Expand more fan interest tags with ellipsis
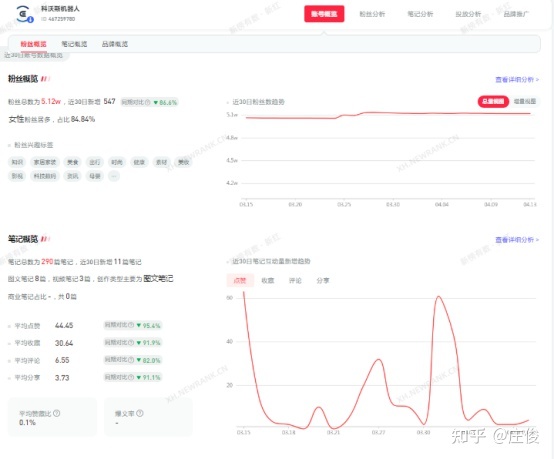554x459 pixels. pyautogui.click(x=114, y=176)
